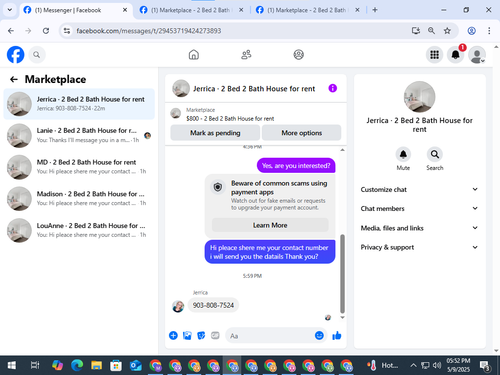Click the browser forward arrow
This screenshot has width=500, height=375.
point(28,31)
